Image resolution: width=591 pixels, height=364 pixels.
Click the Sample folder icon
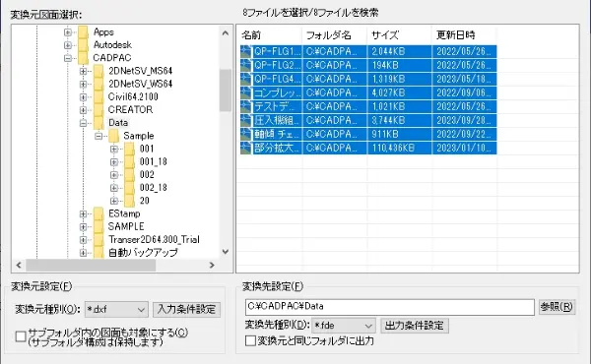[x=114, y=136]
